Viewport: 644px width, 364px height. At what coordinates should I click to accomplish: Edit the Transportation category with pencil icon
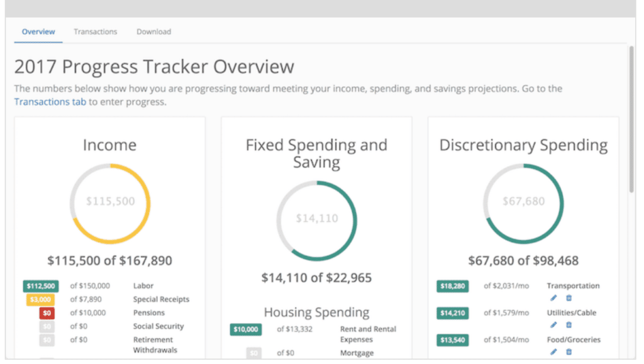[x=553, y=298]
